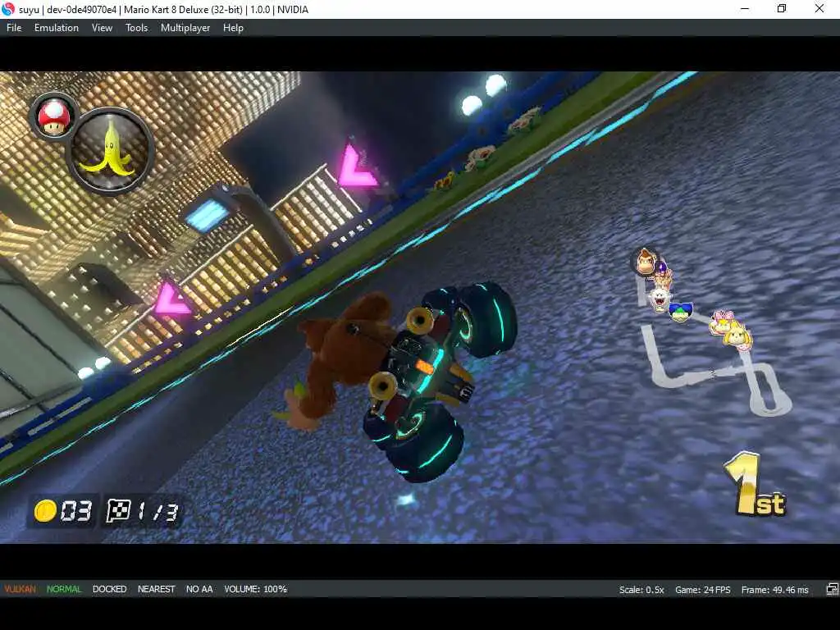Open the File menu
840x630 pixels.
(x=14, y=28)
